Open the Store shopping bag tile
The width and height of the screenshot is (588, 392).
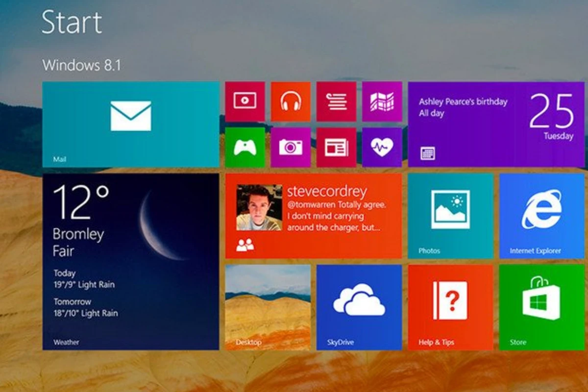542,307
